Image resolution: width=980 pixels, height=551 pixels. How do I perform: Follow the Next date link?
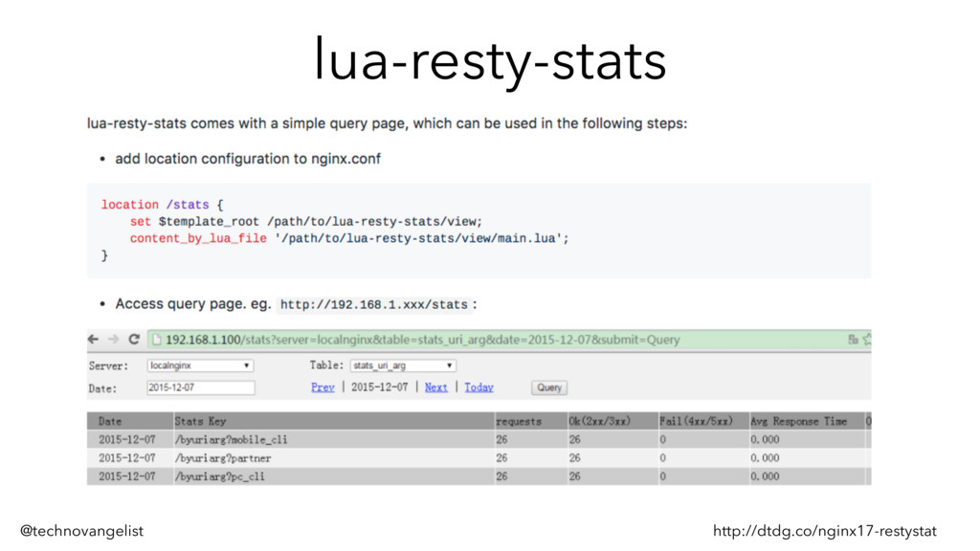435,387
